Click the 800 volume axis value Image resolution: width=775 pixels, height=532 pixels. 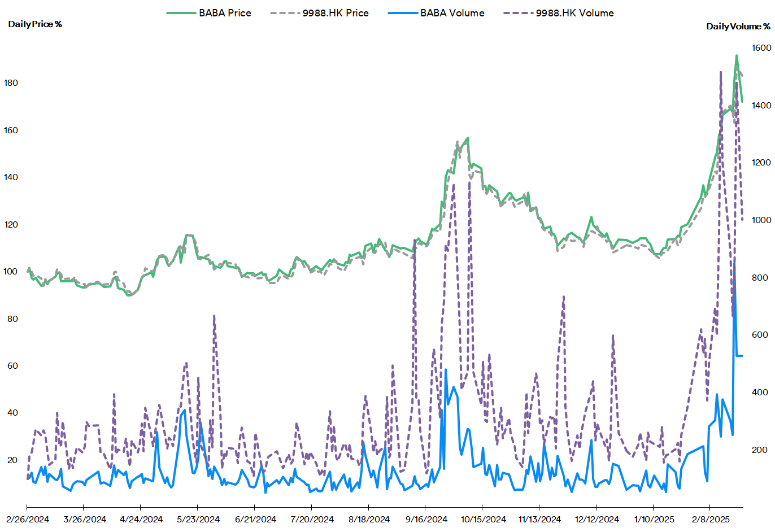coord(760,278)
